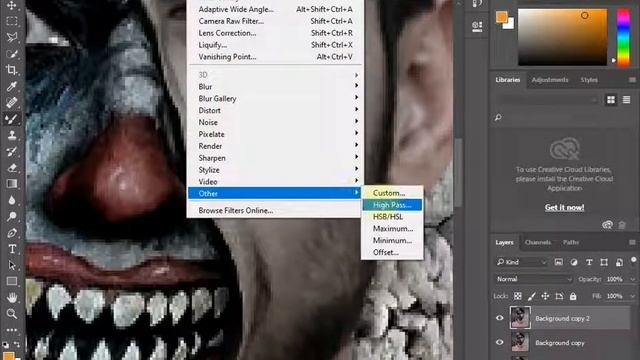Choose Custom filter option
640x360 pixels.
coord(392,193)
